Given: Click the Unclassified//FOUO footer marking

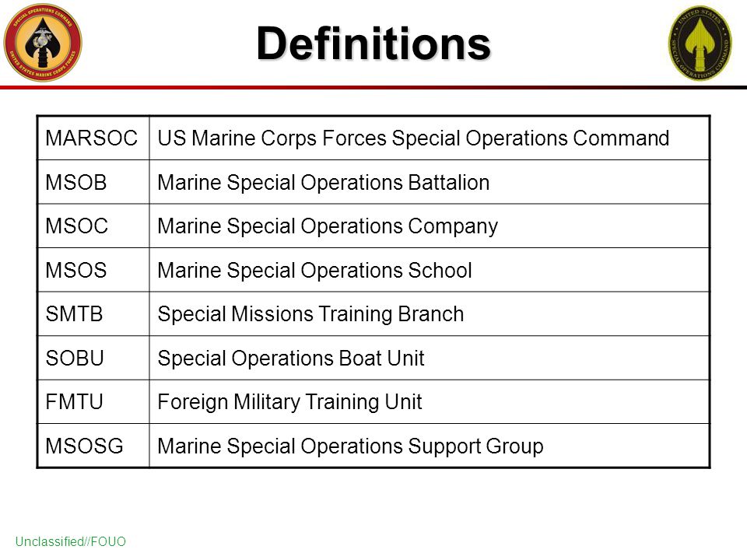Looking at the screenshot, I should coord(71,541).
